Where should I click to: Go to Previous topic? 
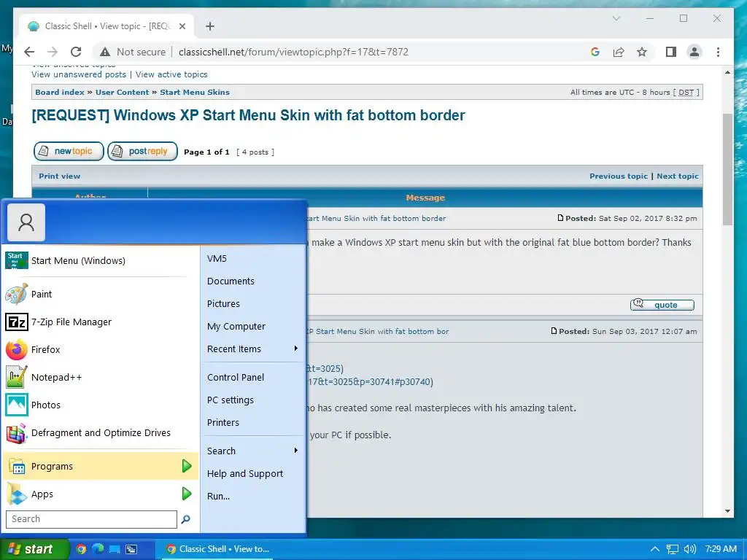pyautogui.click(x=619, y=176)
